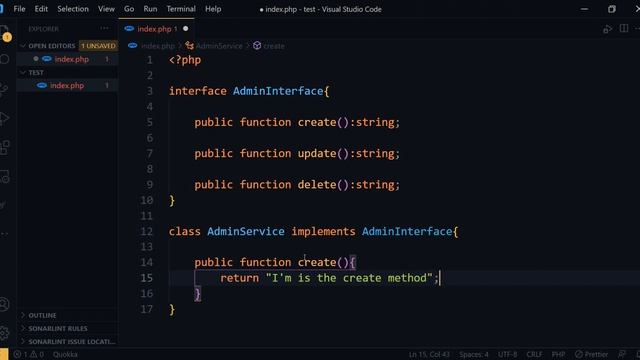The width and height of the screenshot is (640, 360).
Task: Click the unsaved dot on index.php tab
Action: click(x=186, y=29)
